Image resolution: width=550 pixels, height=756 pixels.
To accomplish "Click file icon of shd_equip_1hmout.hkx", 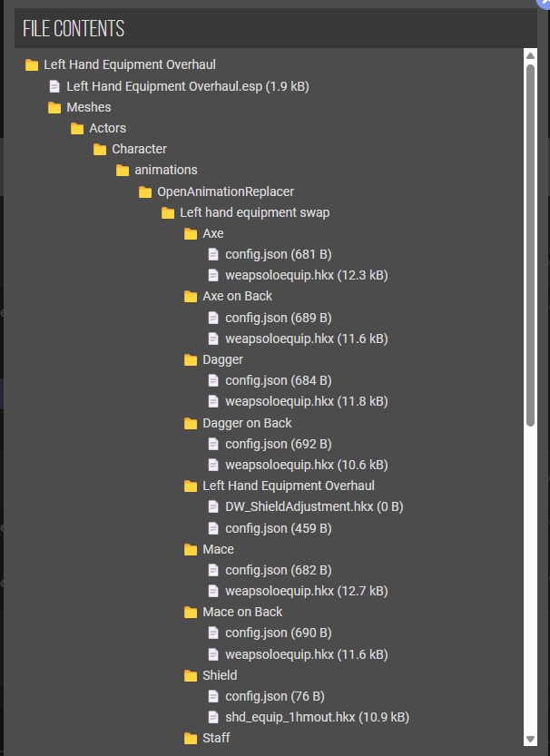I will coord(213,717).
